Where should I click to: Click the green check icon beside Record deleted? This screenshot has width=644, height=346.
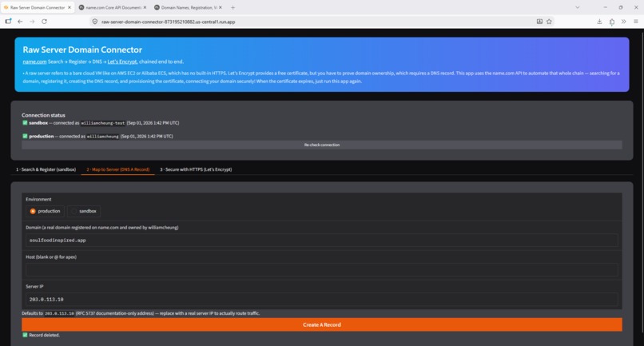point(25,335)
